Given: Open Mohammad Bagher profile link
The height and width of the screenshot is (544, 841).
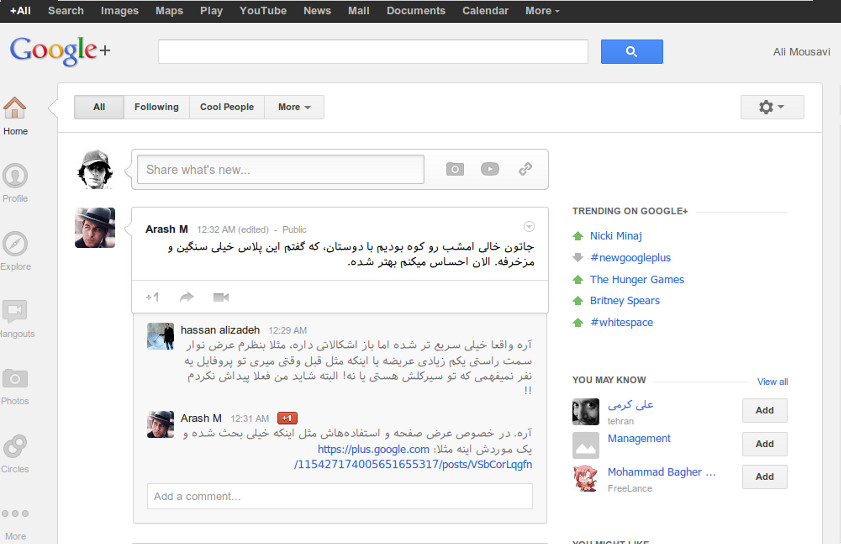Looking at the screenshot, I should 661,472.
